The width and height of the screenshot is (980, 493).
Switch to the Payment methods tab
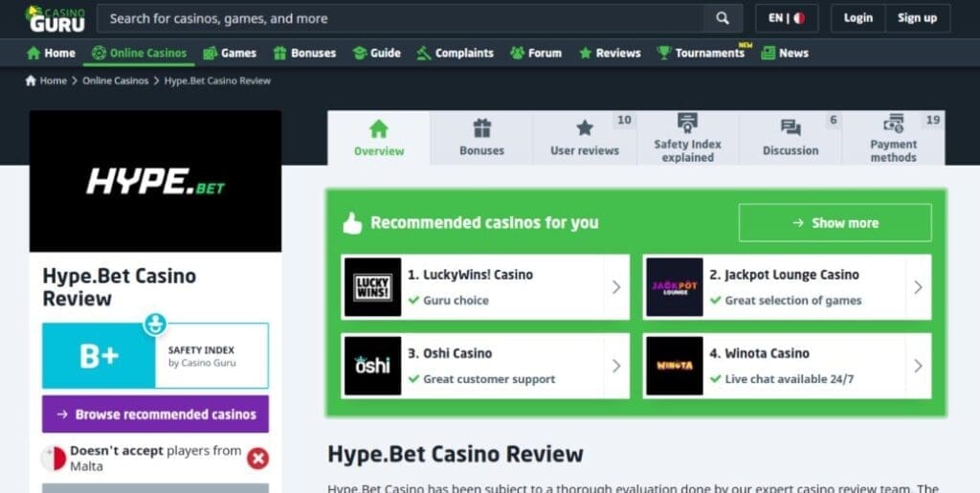tap(893, 138)
